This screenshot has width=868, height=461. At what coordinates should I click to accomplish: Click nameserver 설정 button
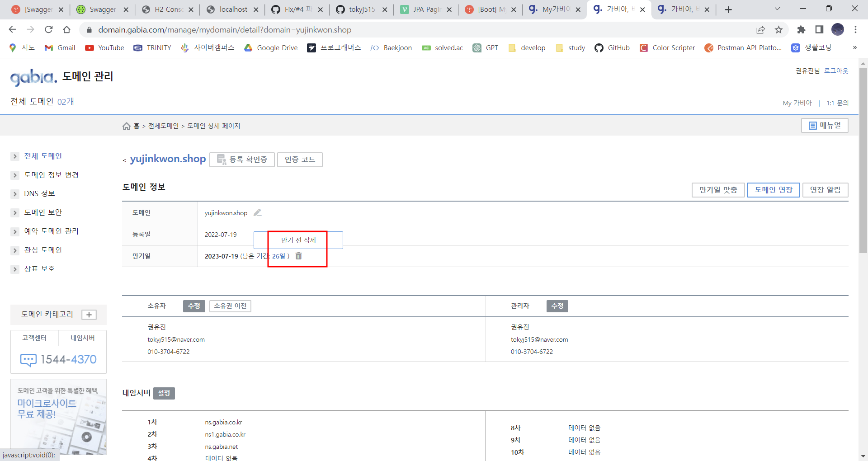point(164,393)
